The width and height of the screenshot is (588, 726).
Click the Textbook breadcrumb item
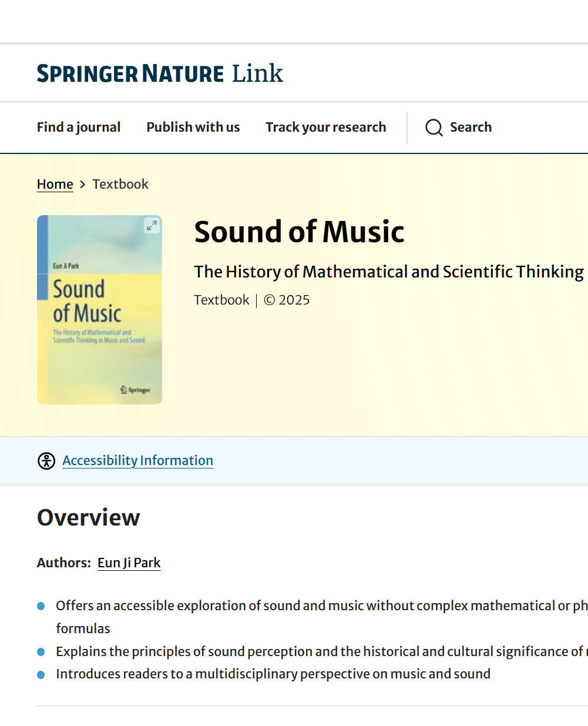[120, 184]
